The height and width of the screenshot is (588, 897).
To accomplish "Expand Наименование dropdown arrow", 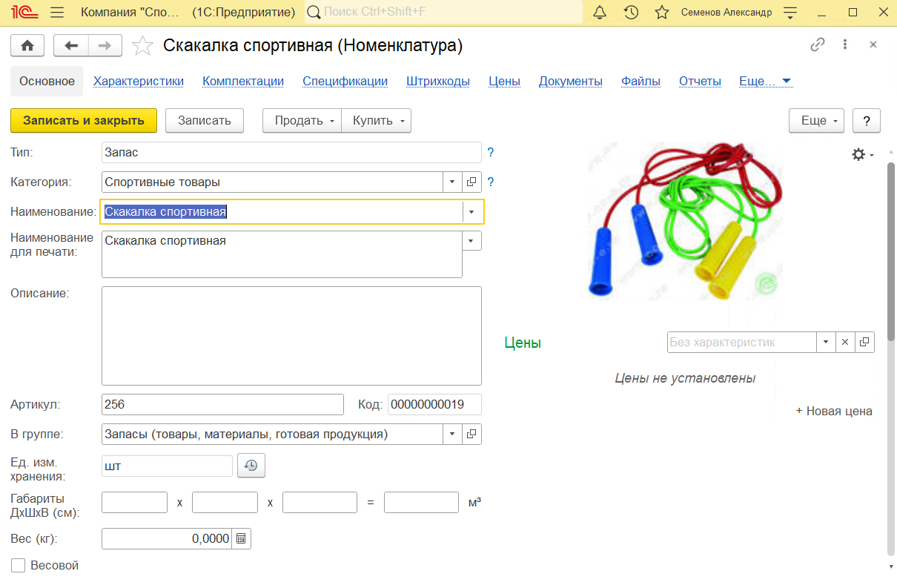I will pos(471,211).
